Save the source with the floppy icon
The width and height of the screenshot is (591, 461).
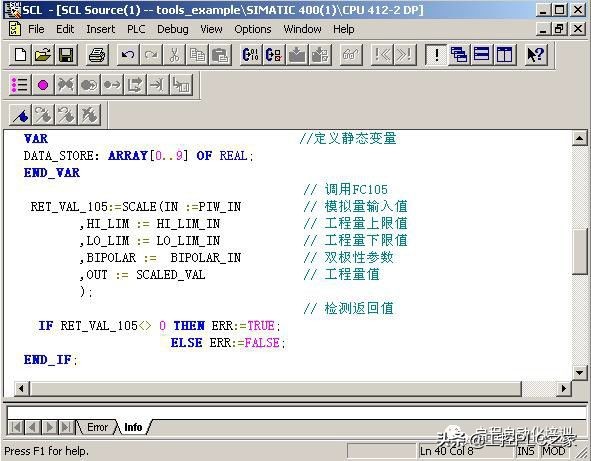coord(66,55)
